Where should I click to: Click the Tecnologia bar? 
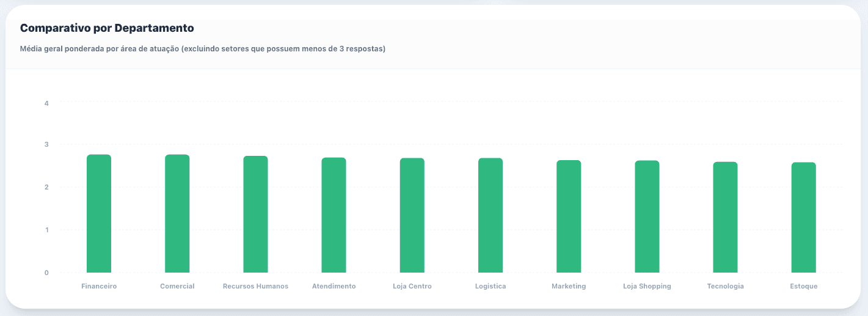pyautogui.click(x=725, y=217)
